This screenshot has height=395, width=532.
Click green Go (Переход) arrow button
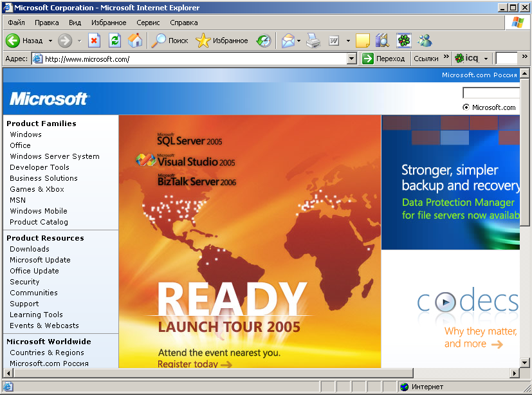point(368,59)
